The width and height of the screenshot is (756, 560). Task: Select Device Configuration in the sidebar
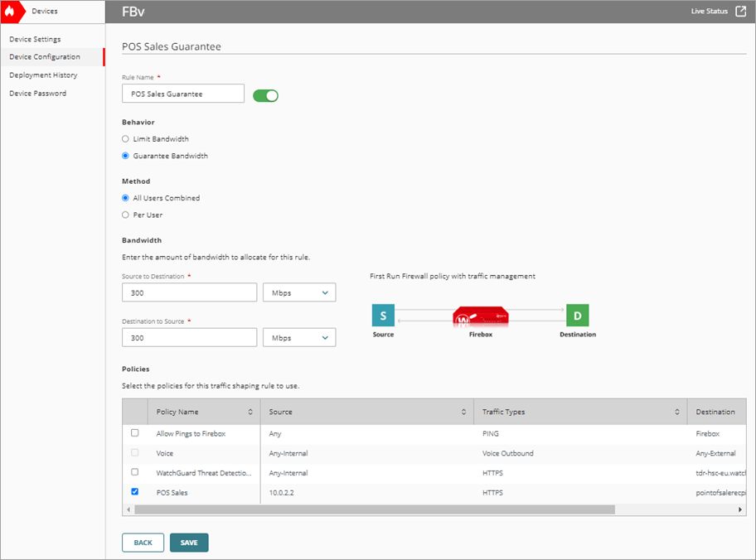coord(43,56)
